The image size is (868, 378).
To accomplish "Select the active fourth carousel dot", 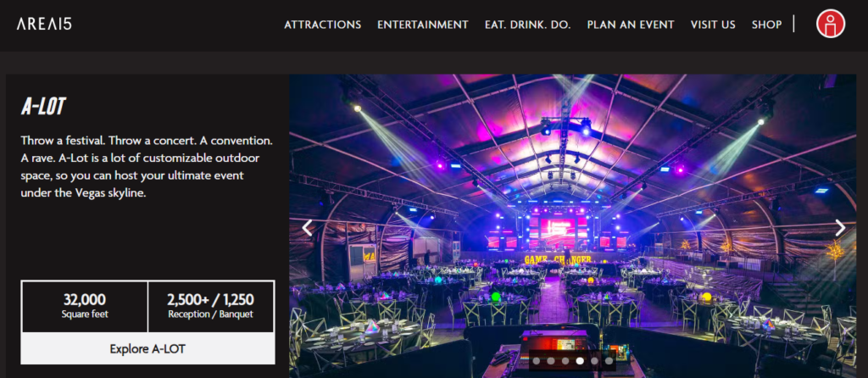I will click(x=580, y=361).
